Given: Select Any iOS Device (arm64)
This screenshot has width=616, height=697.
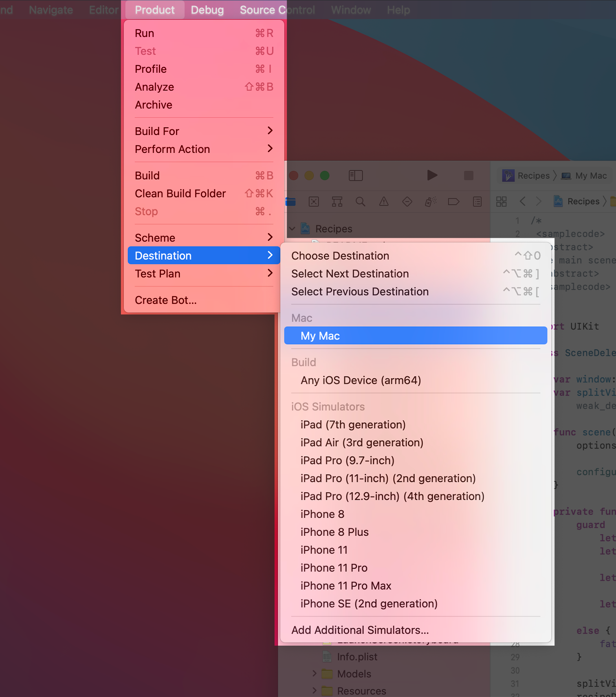Looking at the screenshot, I should click(x=416, y=380).
